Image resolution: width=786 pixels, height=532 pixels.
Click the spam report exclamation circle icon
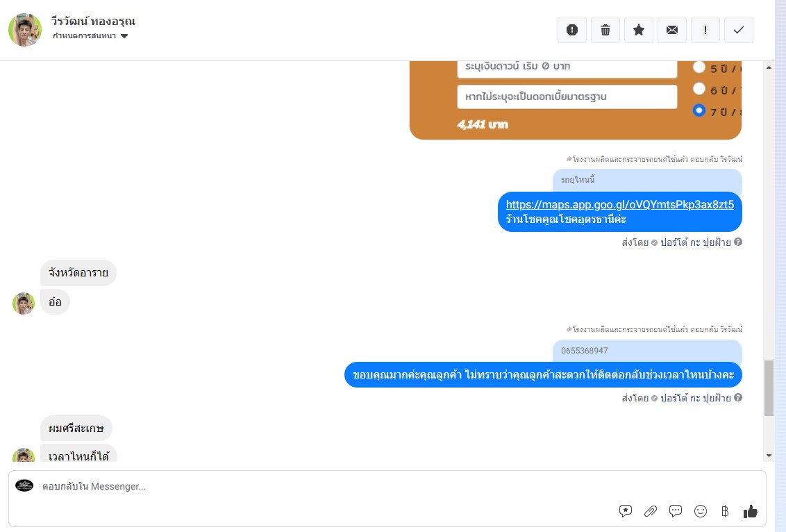coord(572,30)
